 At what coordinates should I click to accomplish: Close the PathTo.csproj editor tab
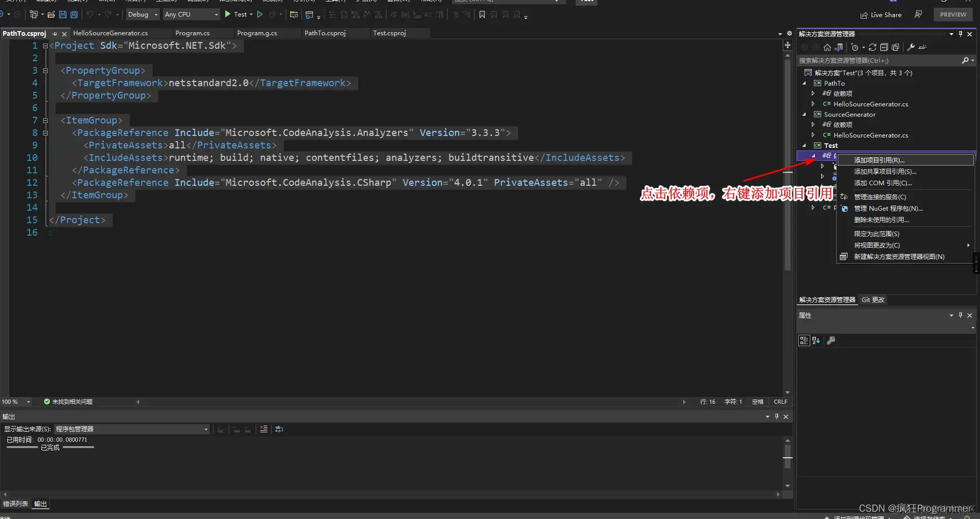pos(64,34)
